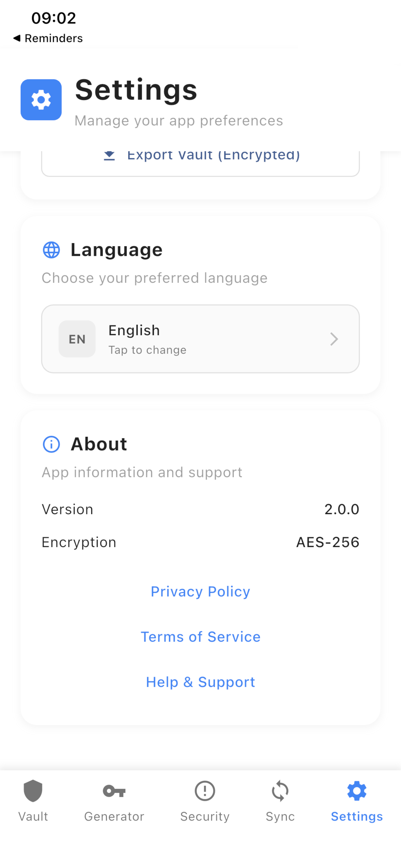Open the Terms of Service link
The width and height of the screenshot is (401, 868).
[x=200, y=637]
